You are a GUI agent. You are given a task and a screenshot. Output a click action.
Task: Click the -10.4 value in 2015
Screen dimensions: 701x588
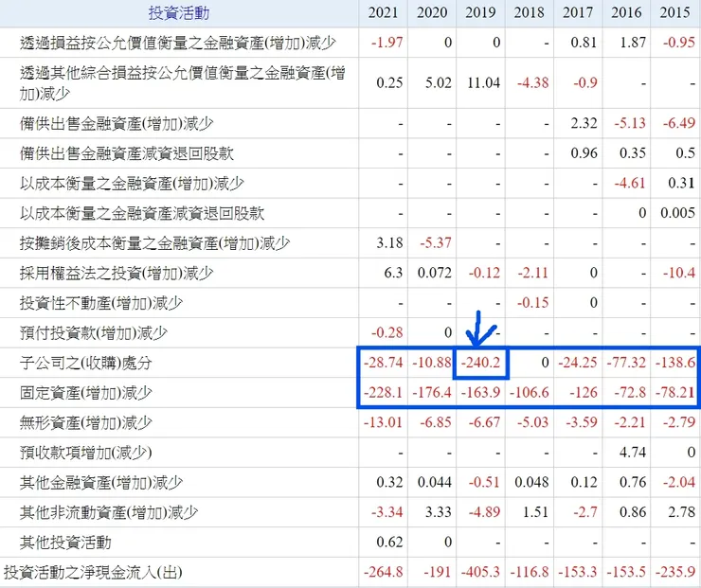(678, 273)
